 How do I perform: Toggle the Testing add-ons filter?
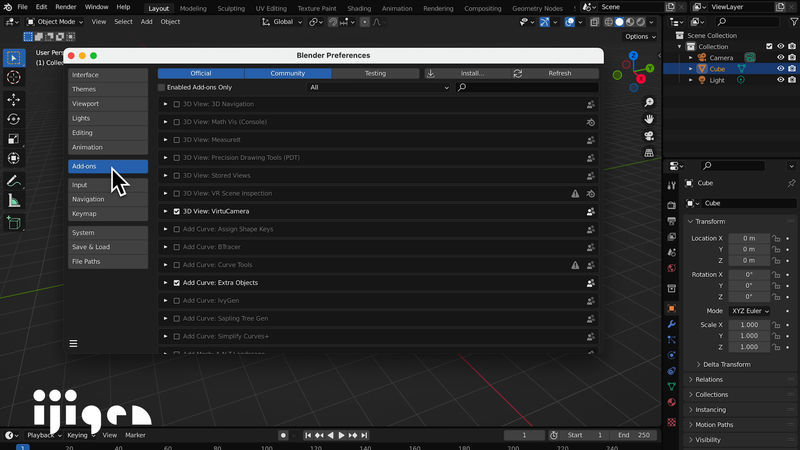(x=375, y=73)
